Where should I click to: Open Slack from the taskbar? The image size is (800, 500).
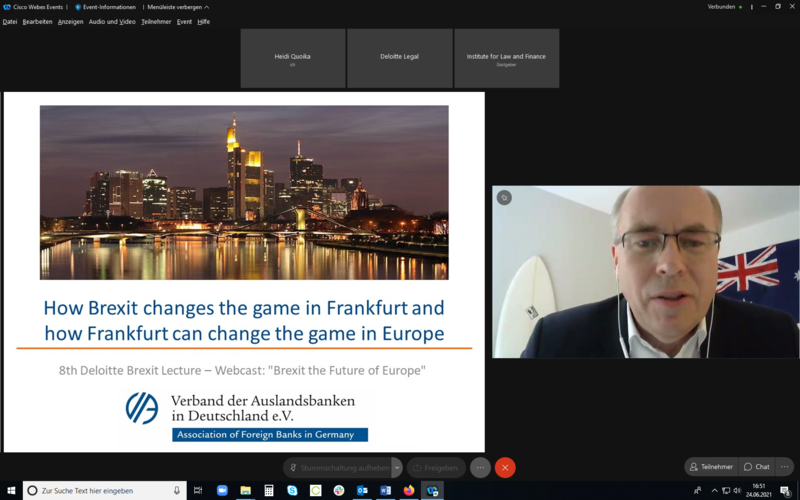tap(339, 491)
